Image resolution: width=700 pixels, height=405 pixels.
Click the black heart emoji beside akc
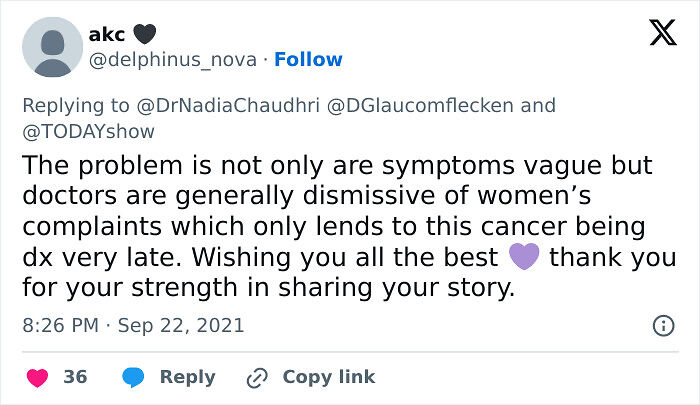pos(144,34)
